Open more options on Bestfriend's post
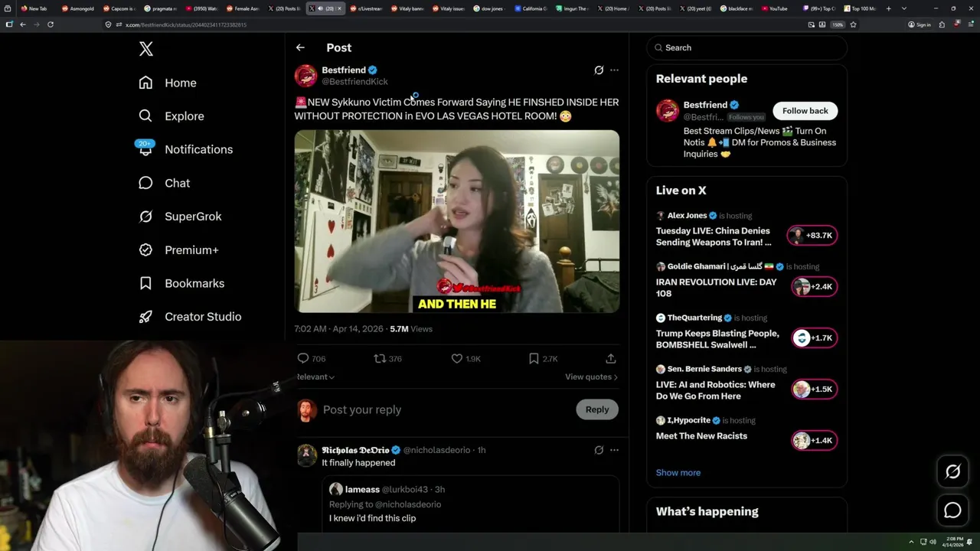The height and width of the screenshot is (551, 980). pos(614,70)
